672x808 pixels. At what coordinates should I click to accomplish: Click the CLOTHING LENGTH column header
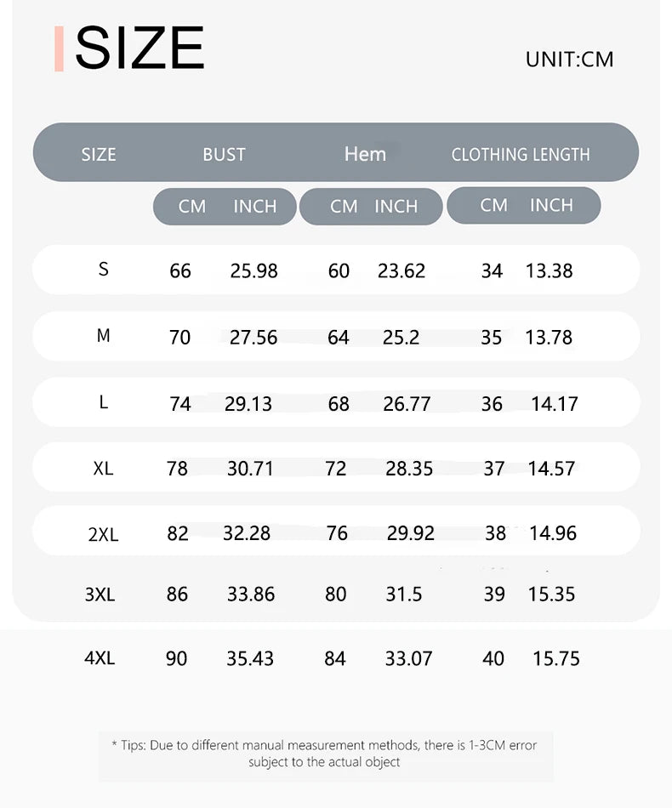521,155
